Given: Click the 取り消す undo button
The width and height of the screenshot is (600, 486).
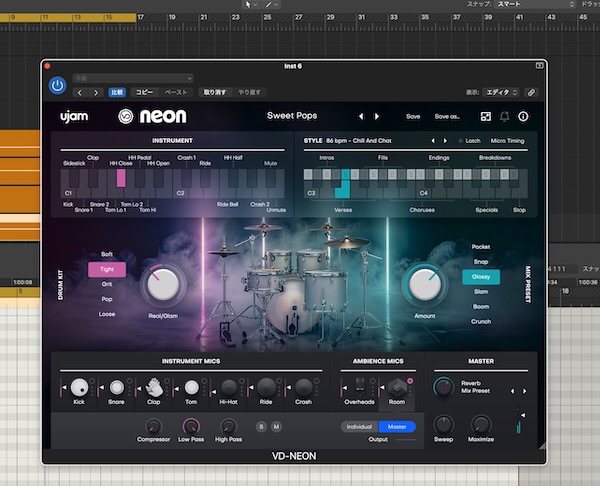Looking at the screenshot, I should coord(215,92).
